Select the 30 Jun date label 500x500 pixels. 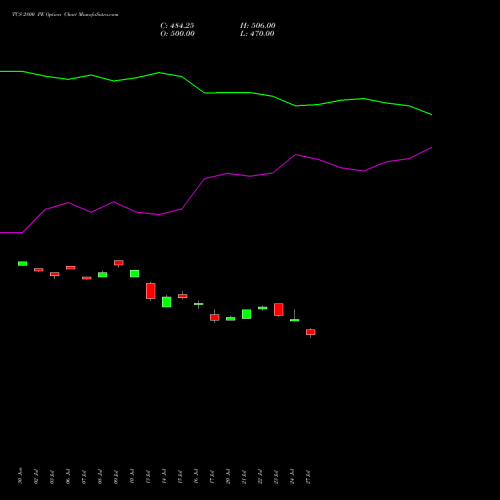[x=20, y=476]
